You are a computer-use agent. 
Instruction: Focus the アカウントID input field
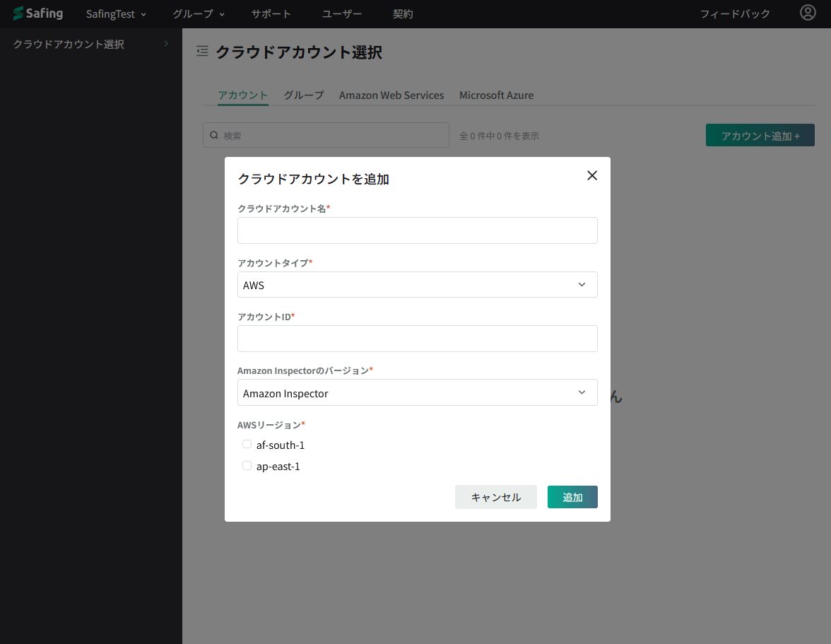coord(417,339)
